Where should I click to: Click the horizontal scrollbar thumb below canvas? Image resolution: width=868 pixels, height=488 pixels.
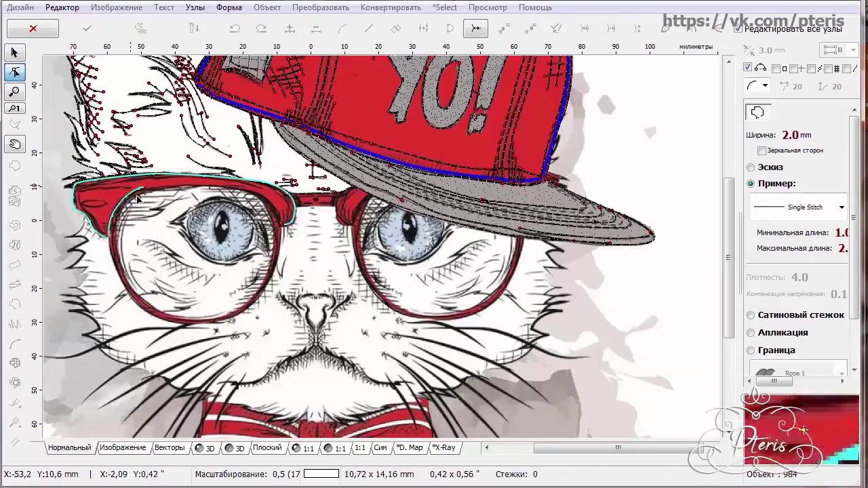click(x=618, y=447)
